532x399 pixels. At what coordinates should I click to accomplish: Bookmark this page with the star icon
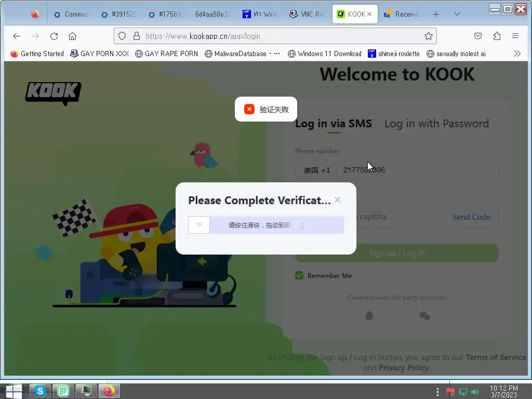tap(429, 36)
